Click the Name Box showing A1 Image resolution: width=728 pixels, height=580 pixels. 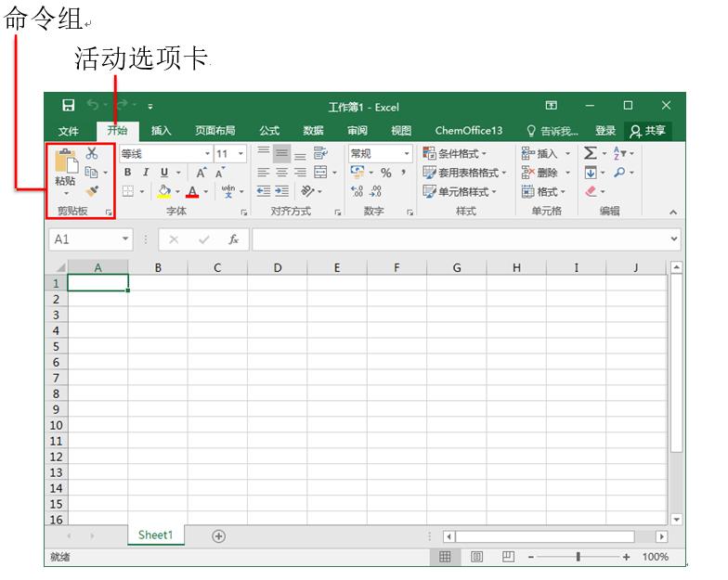tap(91, 239)
